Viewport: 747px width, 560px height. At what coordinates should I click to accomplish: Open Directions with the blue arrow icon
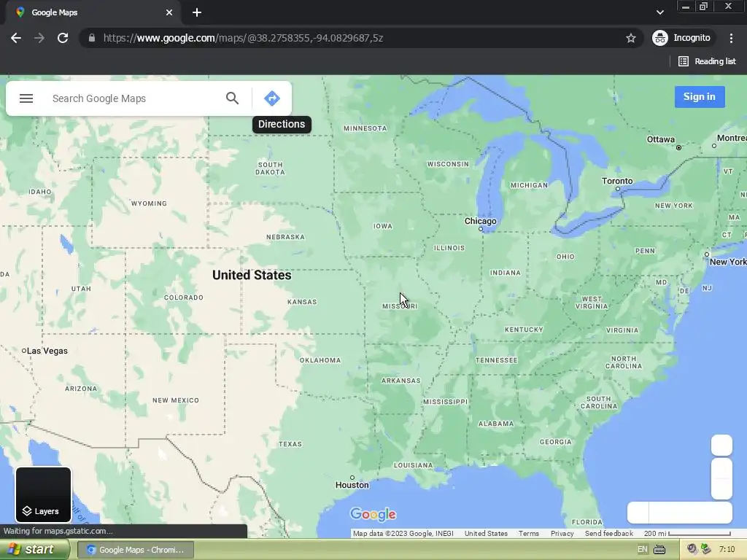click(x=272, y=98)
